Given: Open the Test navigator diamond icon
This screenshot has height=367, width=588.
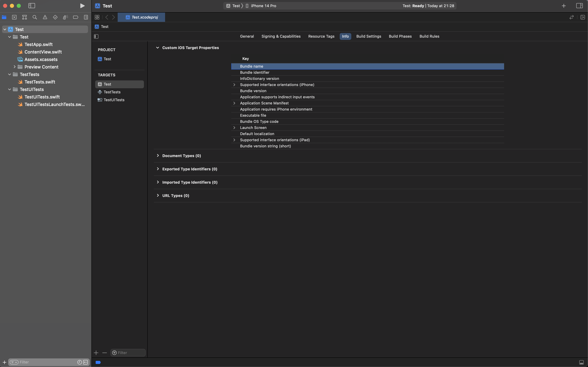Looking at the screenshot, I should [x=55, y=17].
